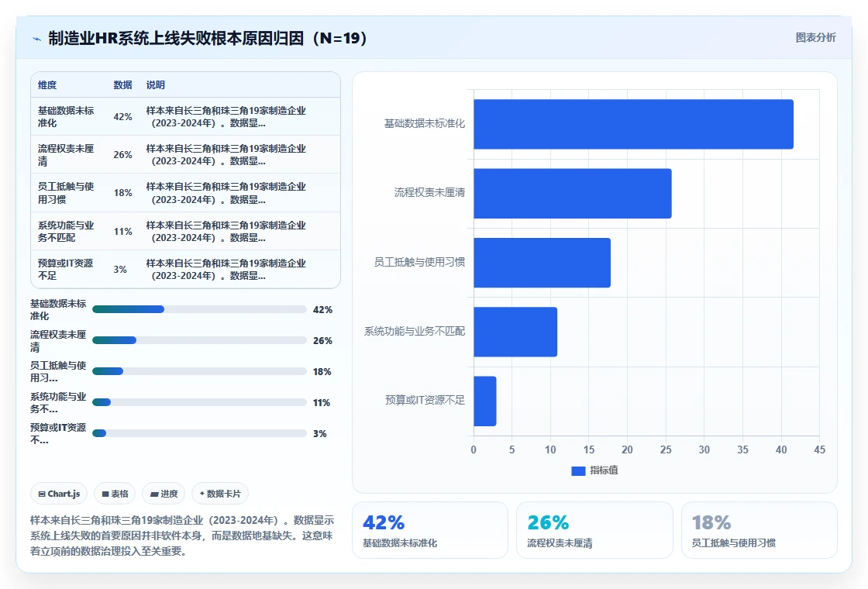
Task: Select the 进度 tag chip
Action: (164, 494)
